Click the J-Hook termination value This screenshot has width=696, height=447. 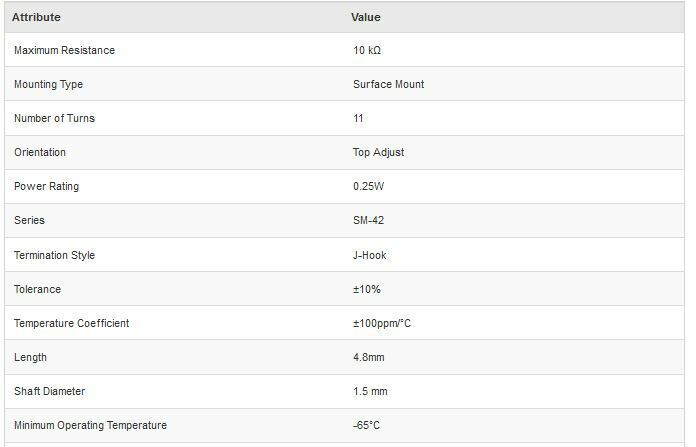click(369, 255)
